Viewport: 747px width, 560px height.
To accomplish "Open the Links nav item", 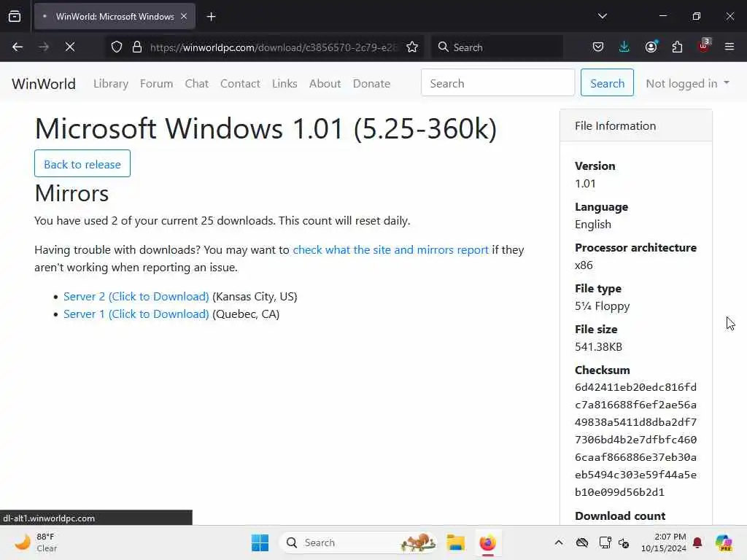I will [285, 83].
